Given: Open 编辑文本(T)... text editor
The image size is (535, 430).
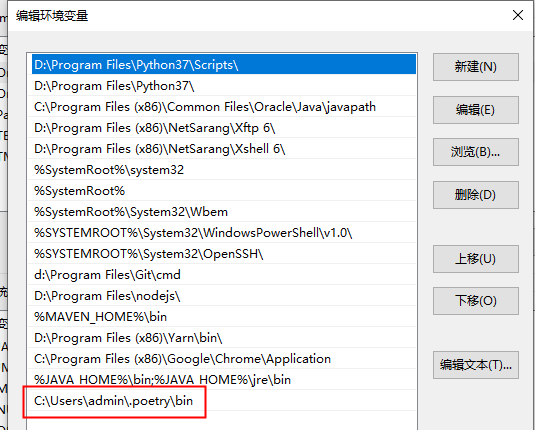Looking at the screenshot, I should point(476,365).
